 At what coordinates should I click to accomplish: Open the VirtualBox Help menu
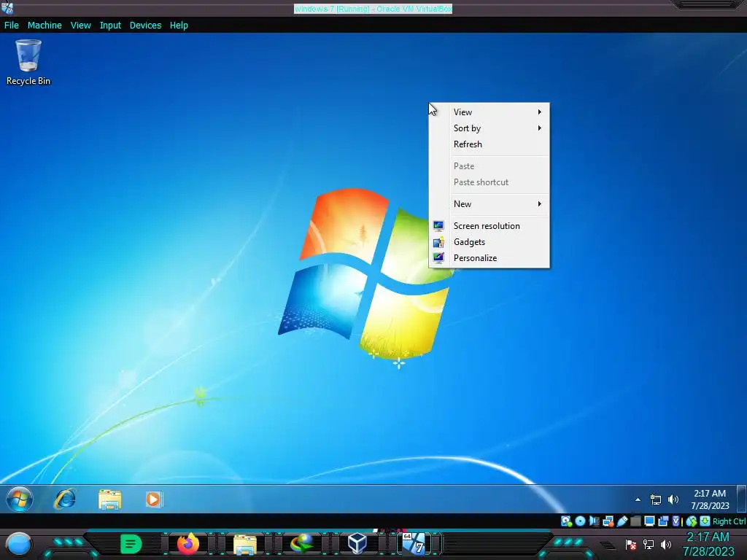pyautogui.click(x=179, y=26)
